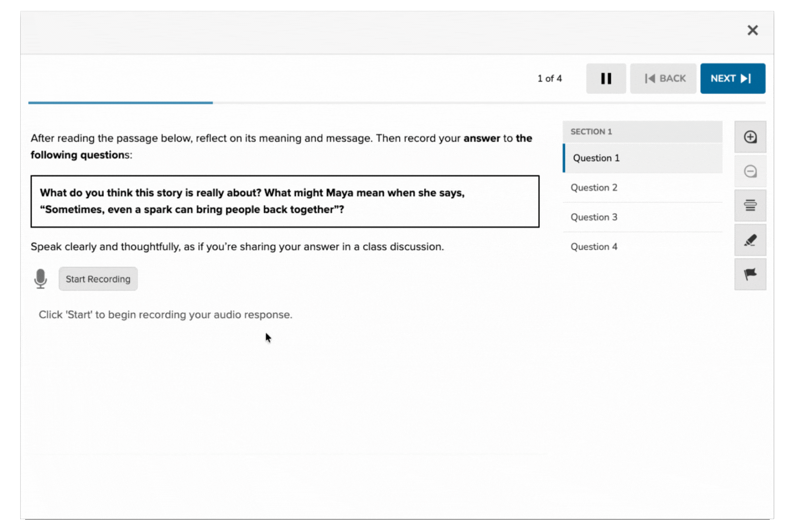Select the highlighter tool
This screenshot has width=788, height=532.
click(750, 240)
